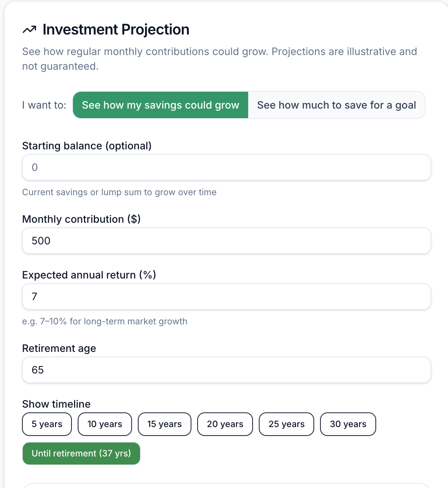Click into the Monthly contribution field showing 500
This screenshot has height=488, width=448.
point(226,241)
